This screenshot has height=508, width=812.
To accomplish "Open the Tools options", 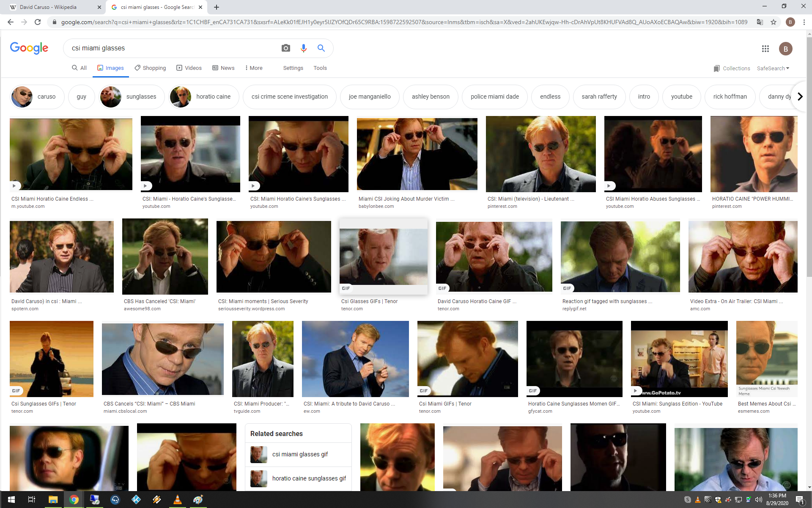I will (320, 68).
